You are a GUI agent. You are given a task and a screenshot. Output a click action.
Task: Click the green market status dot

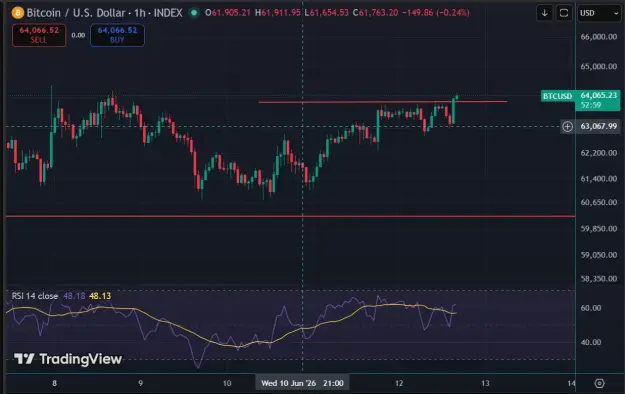click(194, 13)
